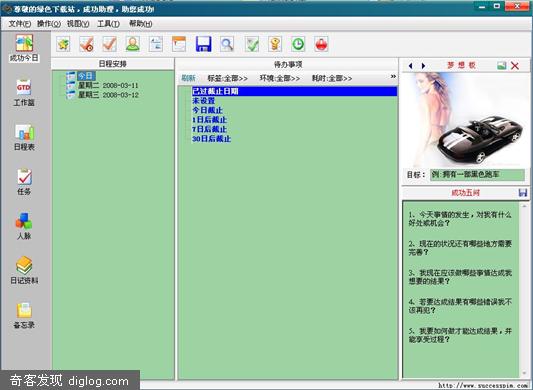This screenshot has height=390, width=533.
Task: Open the 人脉 sidebar section
Action: [24, 226]
